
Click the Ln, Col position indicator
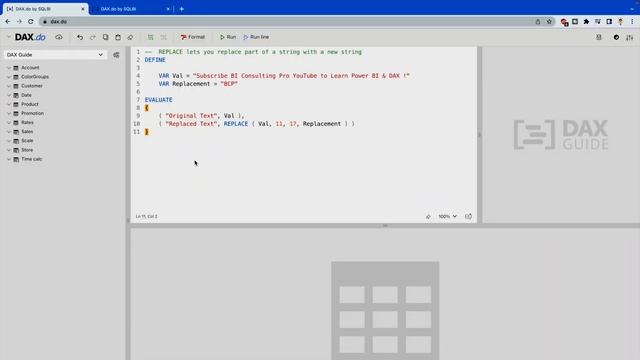point(146,216)
